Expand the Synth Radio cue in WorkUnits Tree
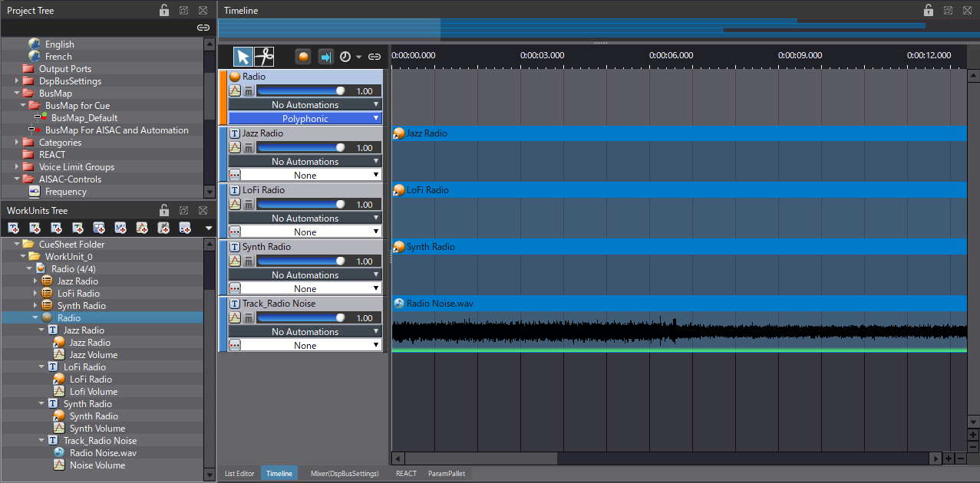 35,306
